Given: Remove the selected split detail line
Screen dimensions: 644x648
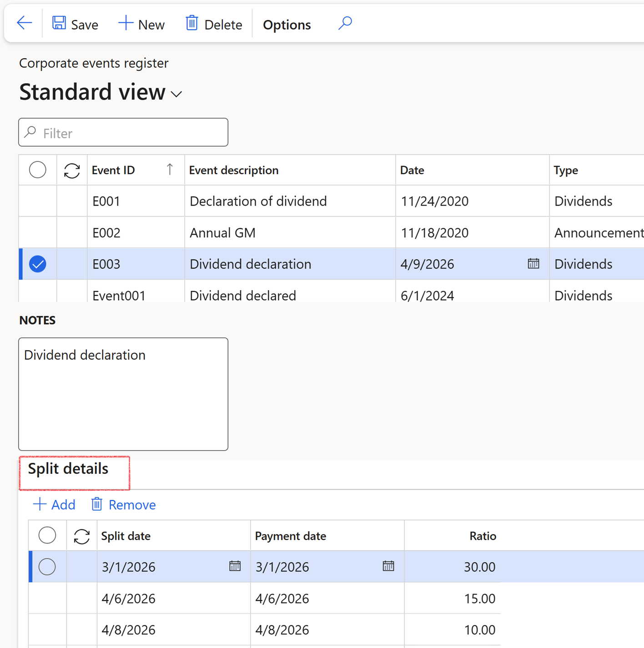Looking at the screenshot, I should click(123, 505).
